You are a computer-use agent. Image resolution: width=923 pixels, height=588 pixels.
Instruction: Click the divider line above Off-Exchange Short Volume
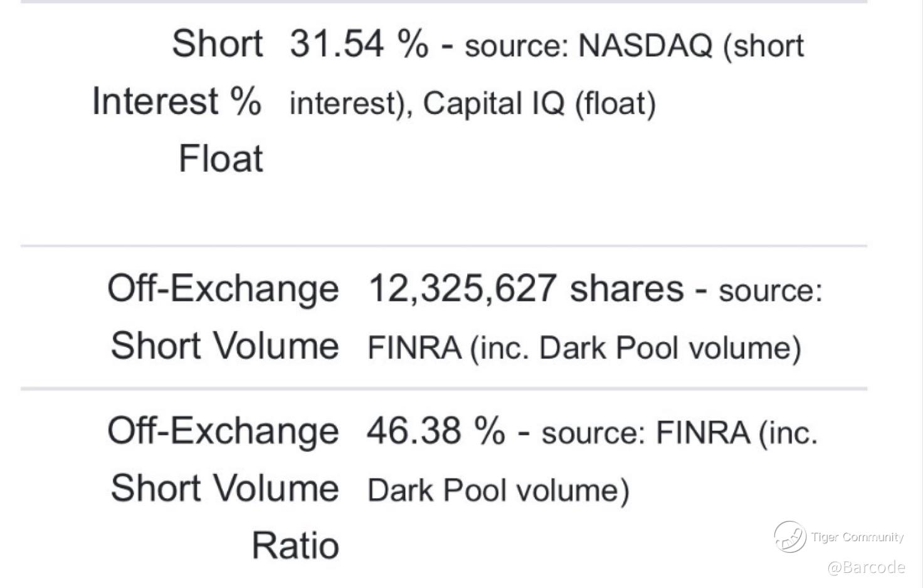click(444, 246)
